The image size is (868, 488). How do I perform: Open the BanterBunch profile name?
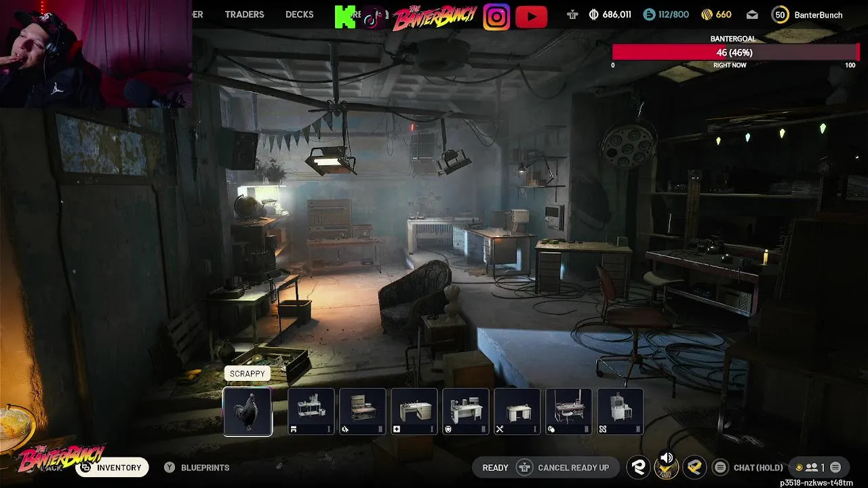[818, 14]
